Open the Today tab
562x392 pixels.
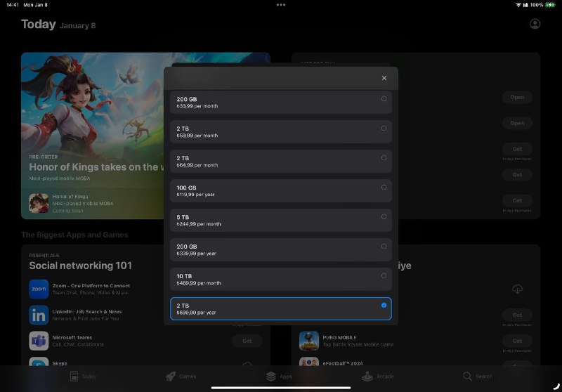click(83, 377)
